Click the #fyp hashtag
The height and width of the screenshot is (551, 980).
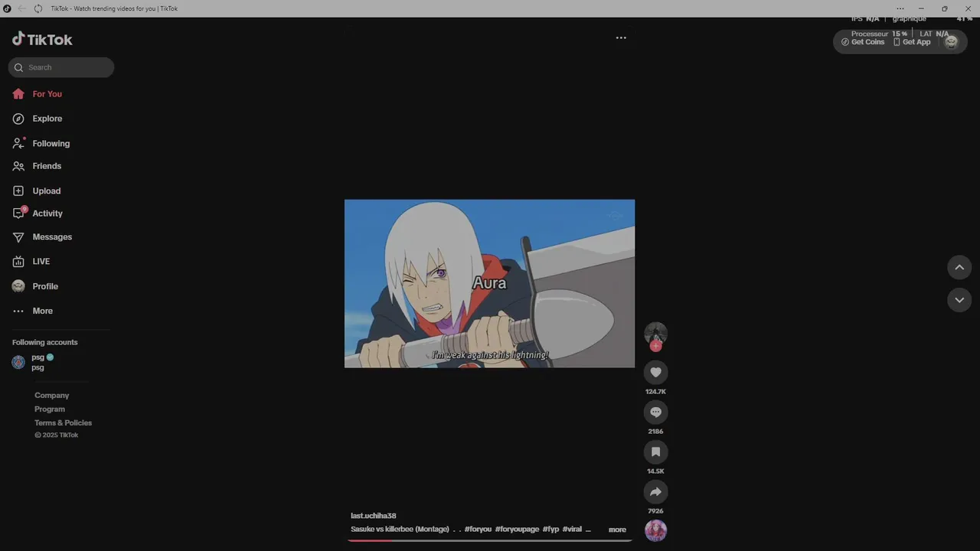pyautogui.click(x=550, y=530)
